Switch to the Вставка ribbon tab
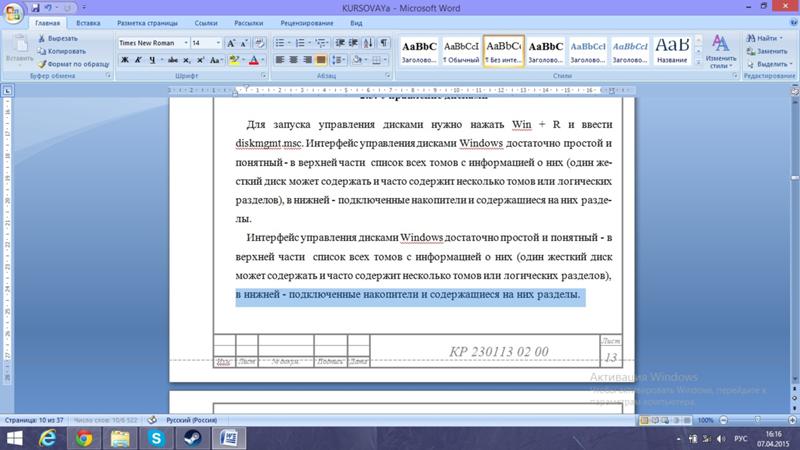Viewport: 800px width, 450px height. click(x=87, y=21)
